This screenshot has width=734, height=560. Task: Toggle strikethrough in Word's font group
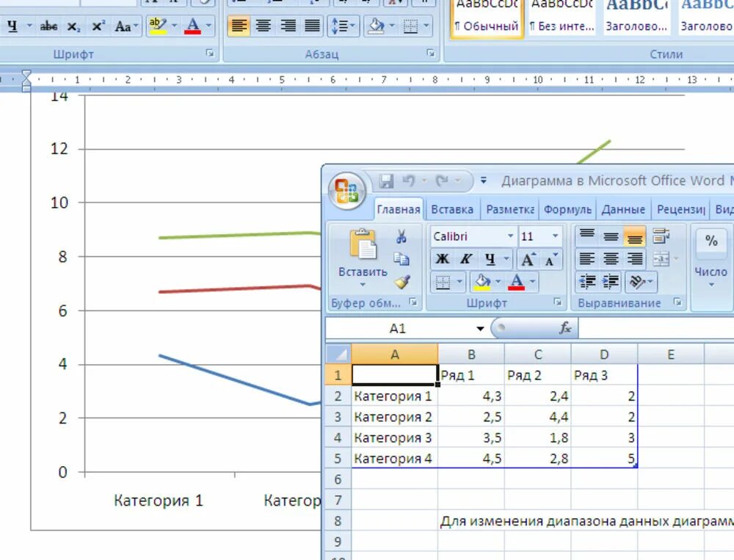[48, 26]
